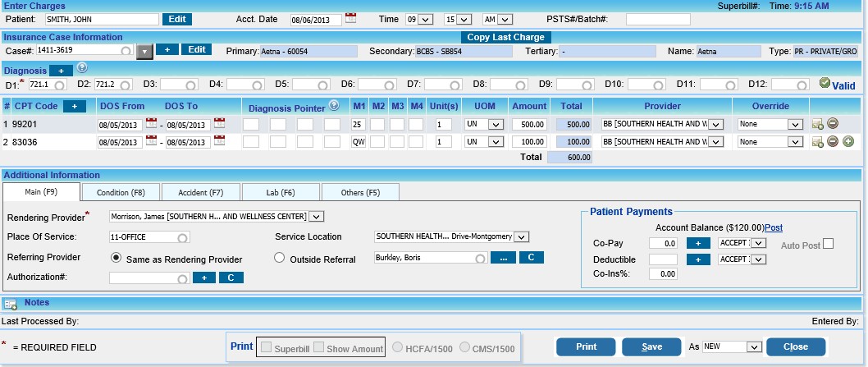Open the Override dropdown for row 1
868x367 pixels.
pos(793,124)
